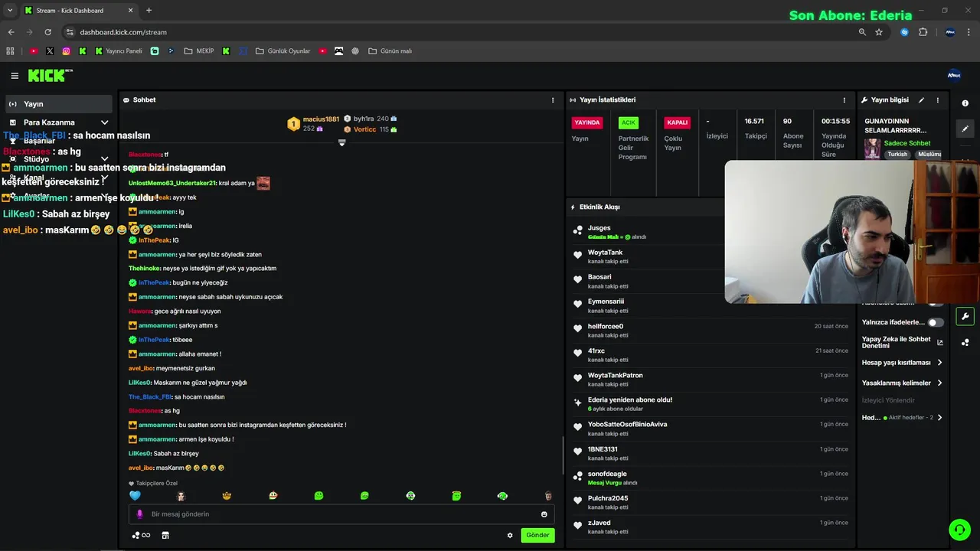Viewport: 980px width, 551px height.
Task: Click the pinned leaderboard collapse icon
Action: pyautogui.click(x=341, y=142)
